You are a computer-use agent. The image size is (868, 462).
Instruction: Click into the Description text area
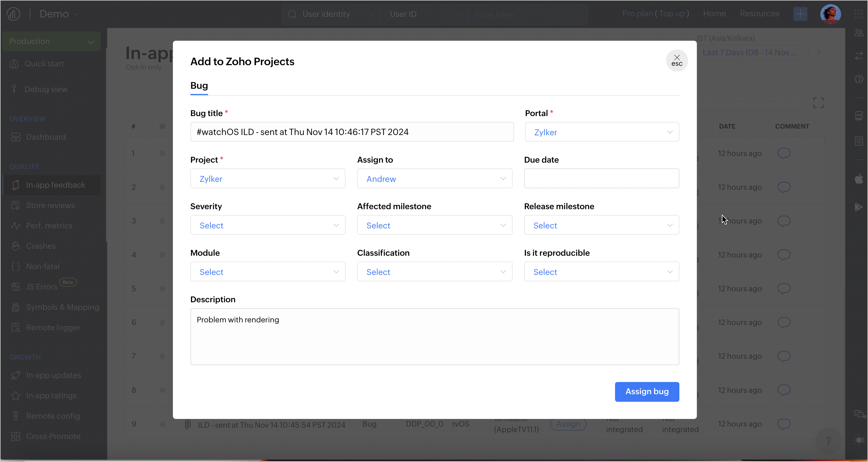coord(434,336)
